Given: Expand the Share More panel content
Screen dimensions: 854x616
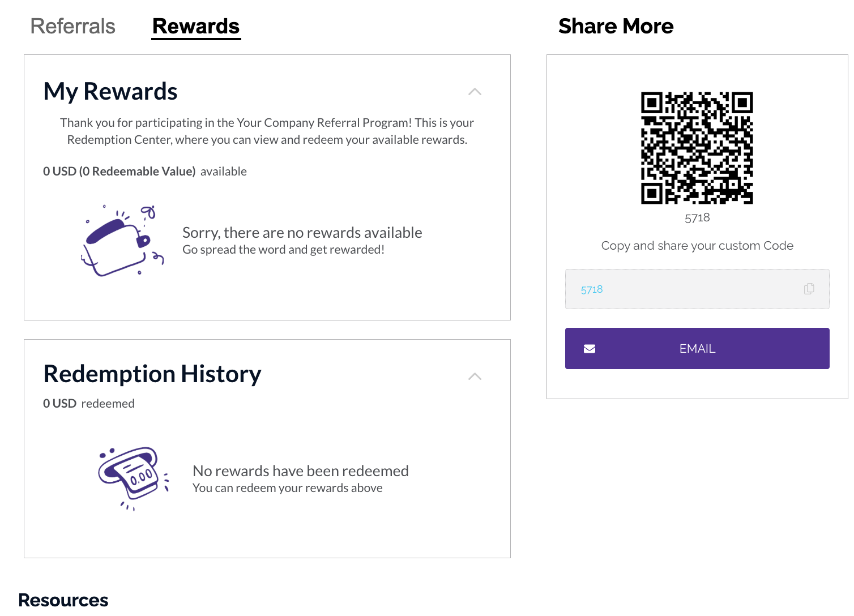Looking at the screenshot, I should (616, 26).
